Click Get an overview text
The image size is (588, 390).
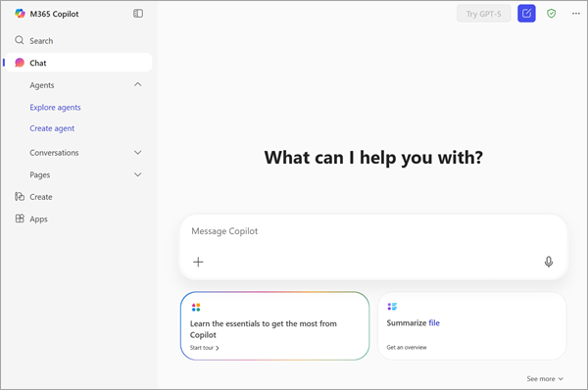pos(407,347)
